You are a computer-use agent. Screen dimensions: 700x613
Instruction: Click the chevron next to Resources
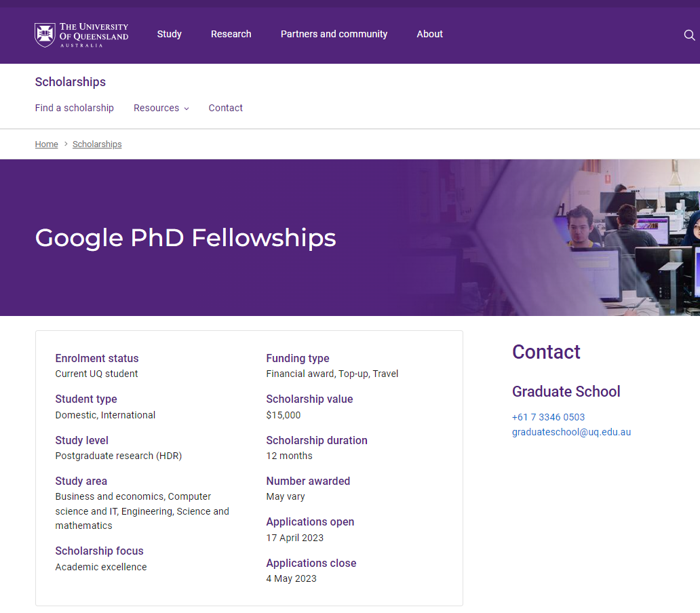(x=187, y=108)
